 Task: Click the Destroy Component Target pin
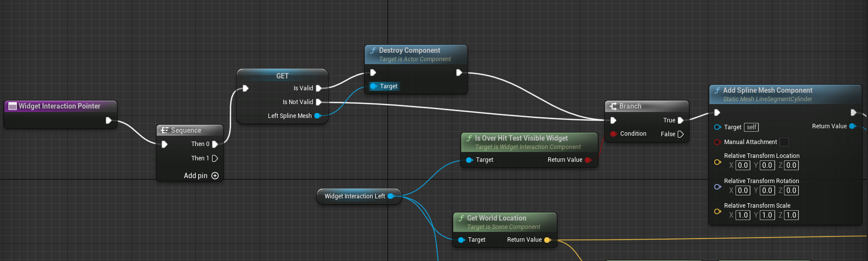(373, 86)
